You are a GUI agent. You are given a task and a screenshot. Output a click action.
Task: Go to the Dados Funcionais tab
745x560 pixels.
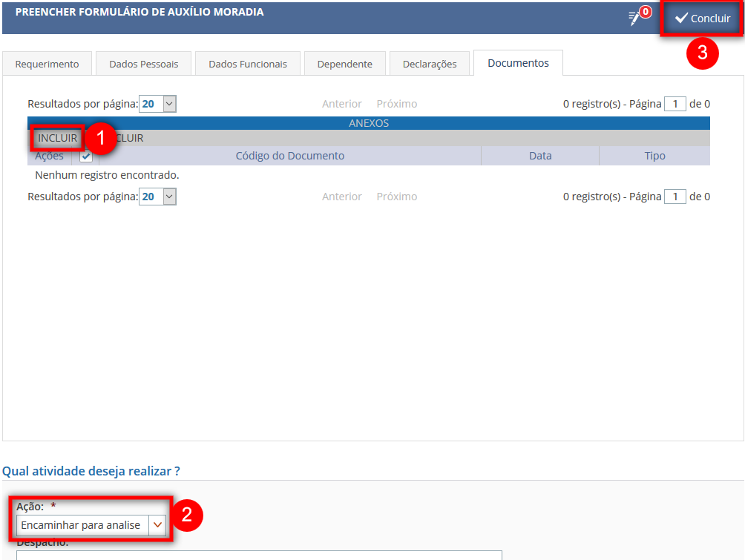tap(247, 64)
